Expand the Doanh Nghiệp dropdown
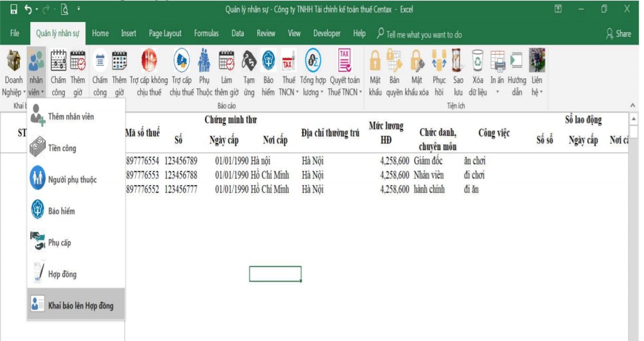The width and height of the screenshot is (644, 341). (x=14, y=93)
